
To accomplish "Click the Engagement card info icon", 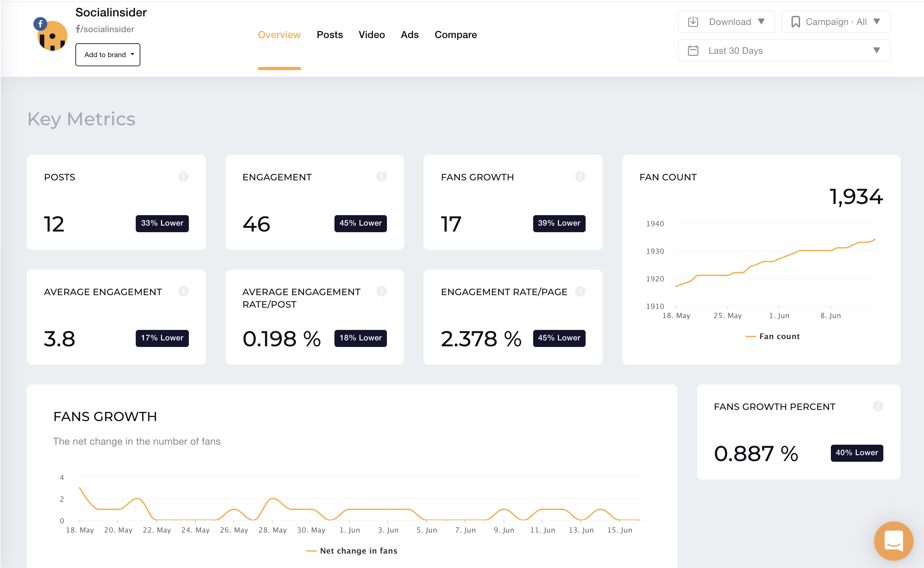I will tap(382, 176).
